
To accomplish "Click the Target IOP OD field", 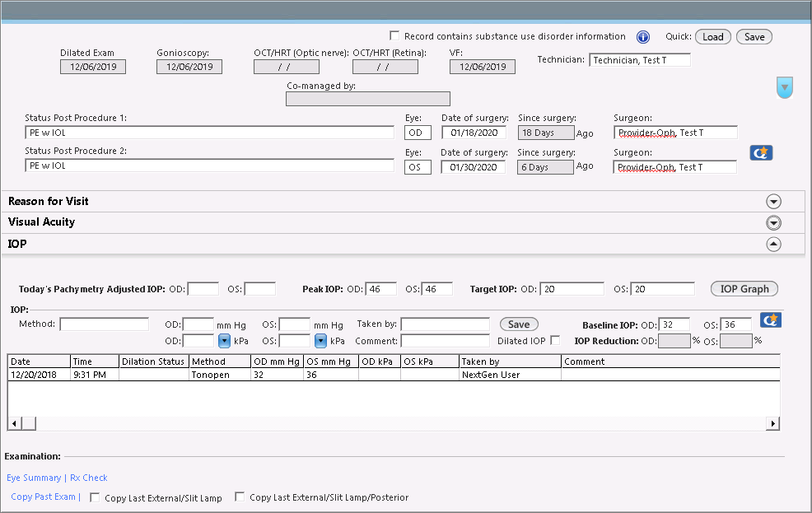I will point(572,289).
